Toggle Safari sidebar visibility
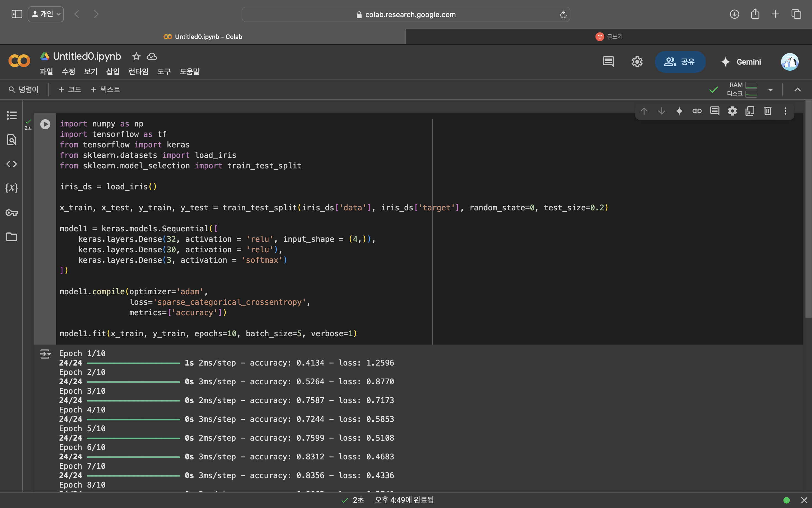This screenshot has height=508, width=812. 17,14
